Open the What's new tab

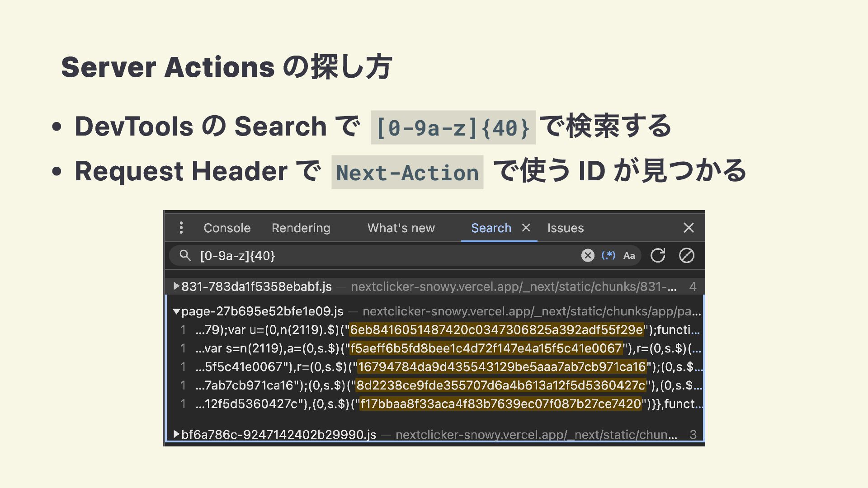pos(401,228)
